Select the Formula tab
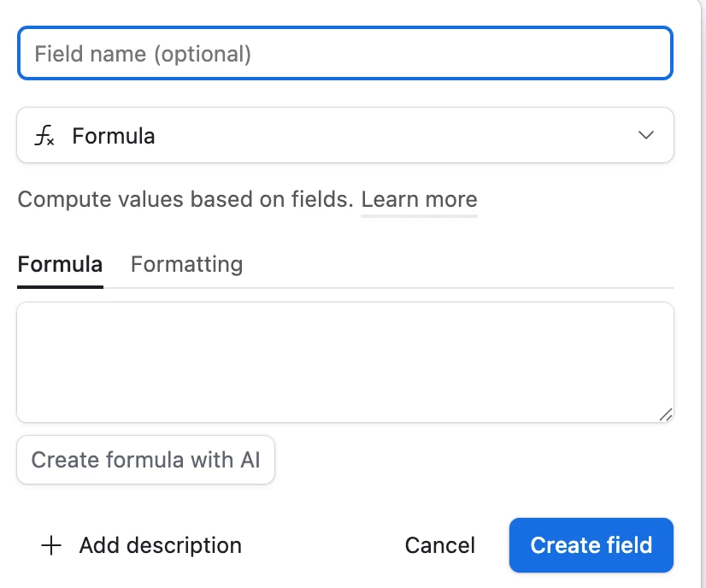 pos(60,264)
